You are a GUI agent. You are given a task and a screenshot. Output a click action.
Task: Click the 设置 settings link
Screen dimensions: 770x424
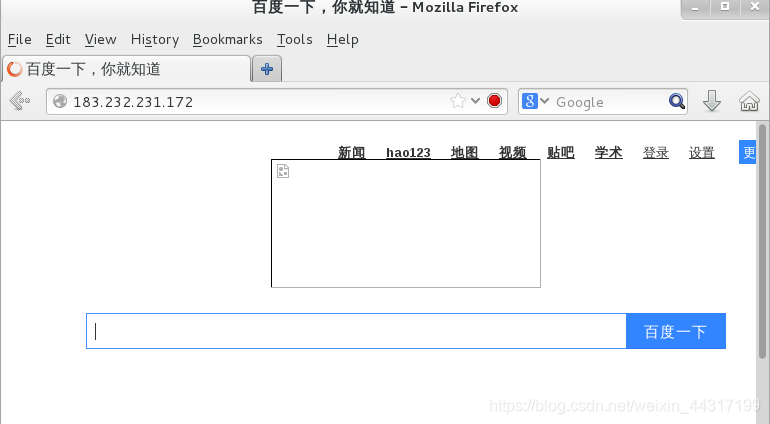pos(701,152)
